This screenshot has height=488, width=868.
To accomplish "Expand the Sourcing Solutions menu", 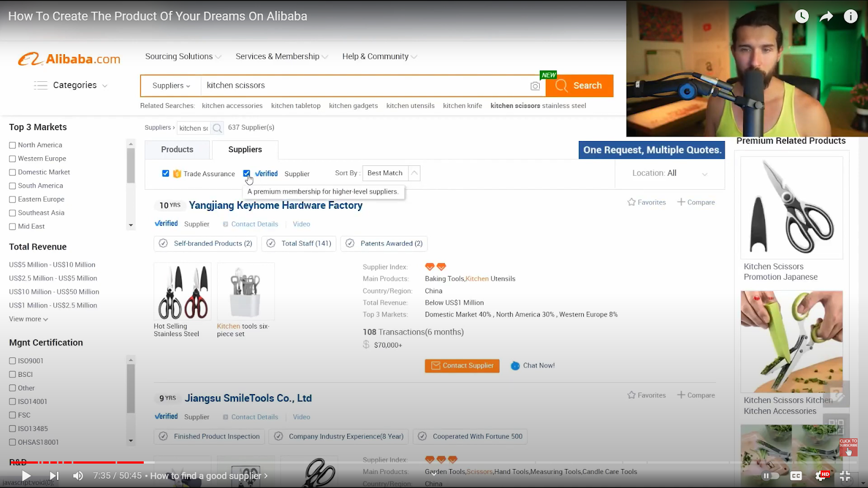I will point(183,56).
